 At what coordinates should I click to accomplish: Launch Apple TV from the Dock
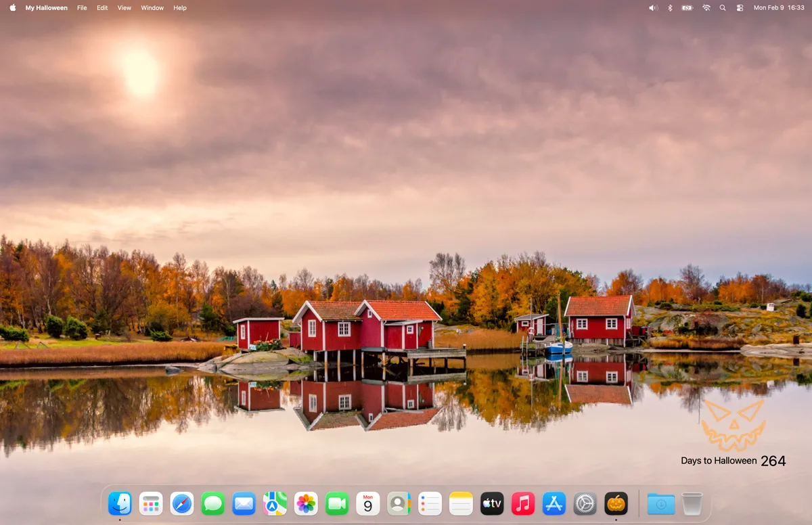(492, 503)
